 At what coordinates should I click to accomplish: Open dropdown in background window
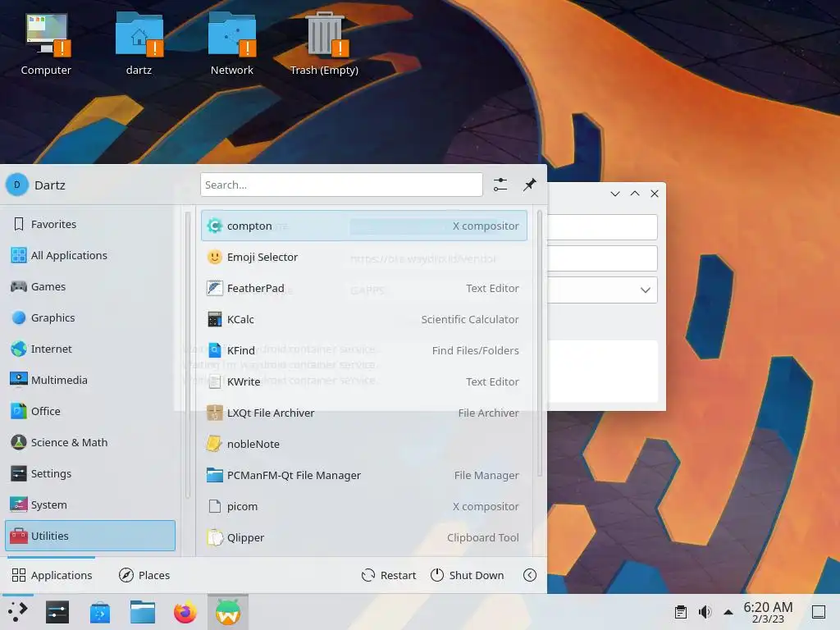coord(645,290)
